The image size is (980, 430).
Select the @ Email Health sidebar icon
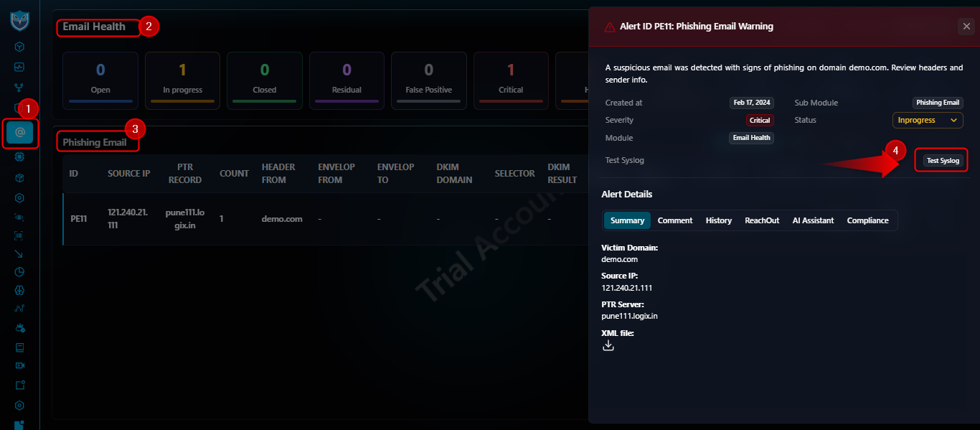coord(20,132)
